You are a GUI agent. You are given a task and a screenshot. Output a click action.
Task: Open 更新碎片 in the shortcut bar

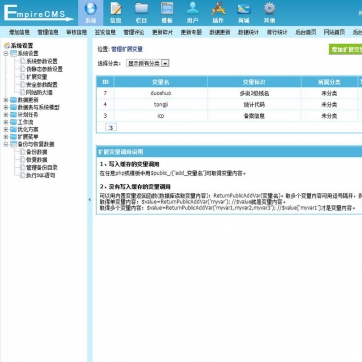163,32
